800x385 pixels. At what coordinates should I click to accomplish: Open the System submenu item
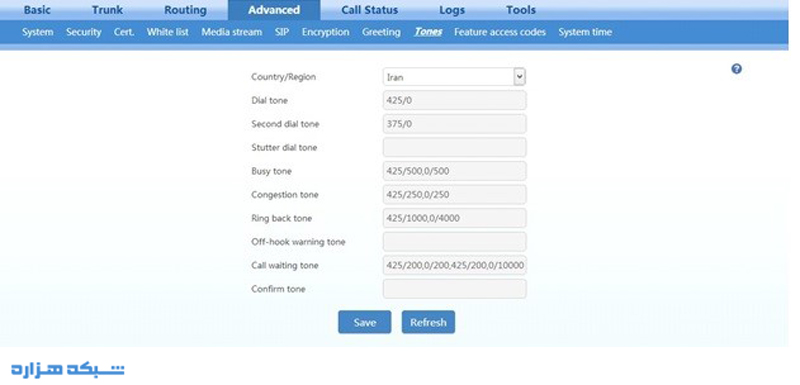(37, 32)
